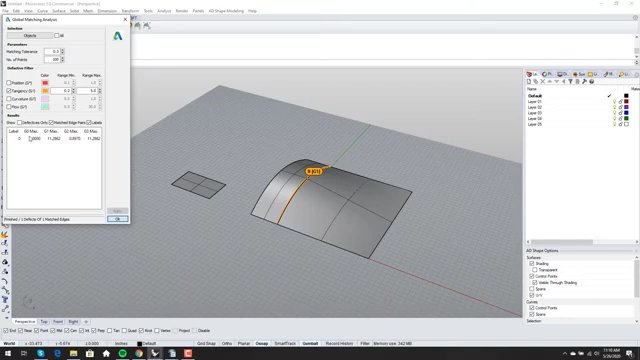Viewport: 640px width, 360px height.
Task: Click Ok in Global Matching Analysis
Action: 118,219
